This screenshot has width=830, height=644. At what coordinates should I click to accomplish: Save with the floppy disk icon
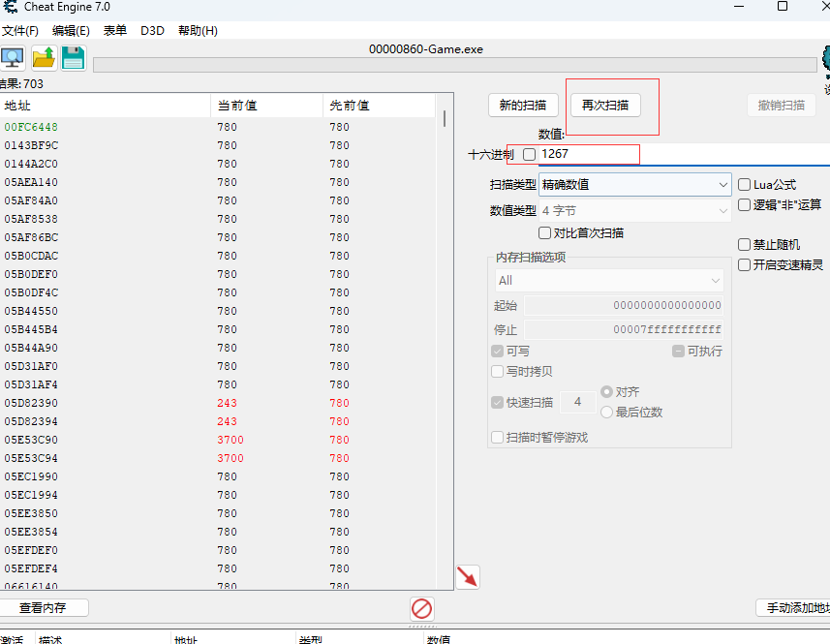click(x=74, y=58)
